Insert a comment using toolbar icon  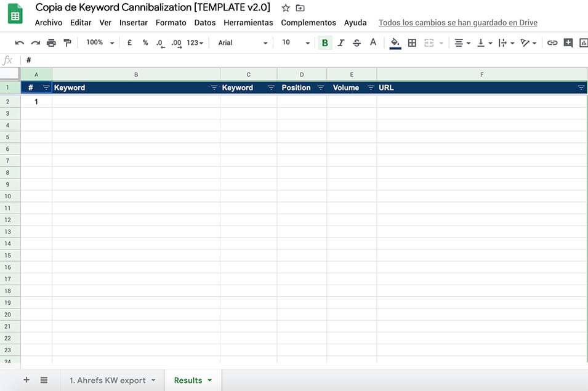point(568,43)
